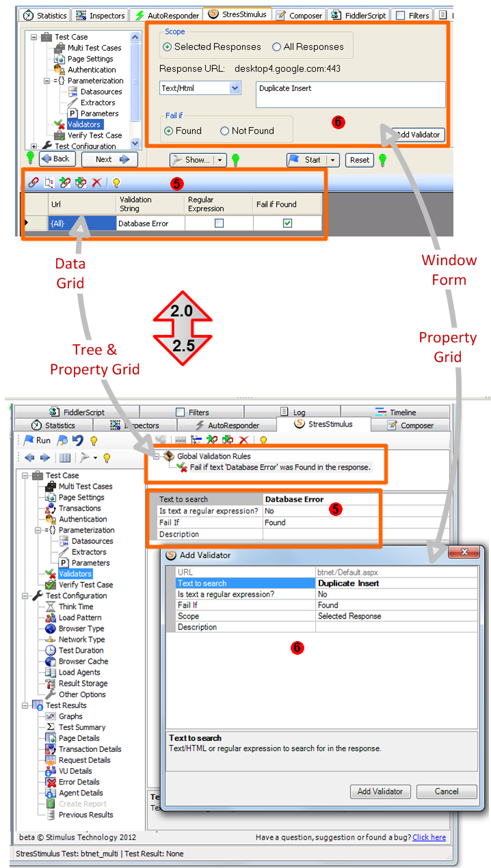Screen dimensions: 491x868
Task: Open the Text/Html dropdown
Action: pos(235,88)
